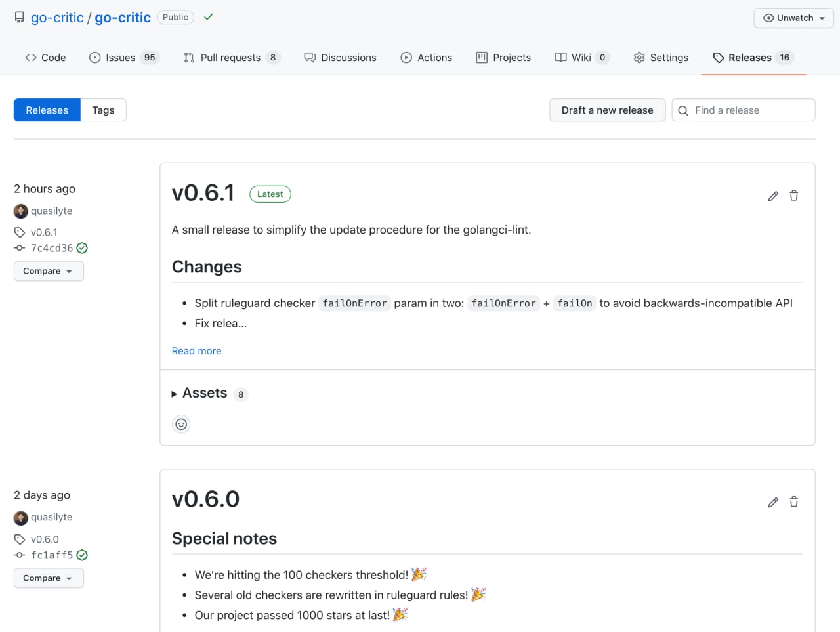Click the 2 days ago timestamp
The width and height of the screenshot is (840, 632).
[x=42, y=495]
